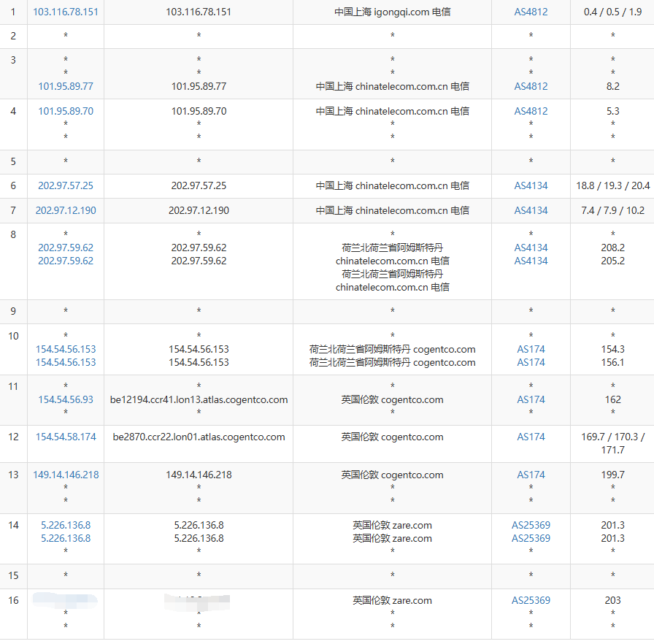This screenshot has height=644, width=654.
Task: Select plain text 202.97.12.190 in hostname column
Action: tap(199, 210)
